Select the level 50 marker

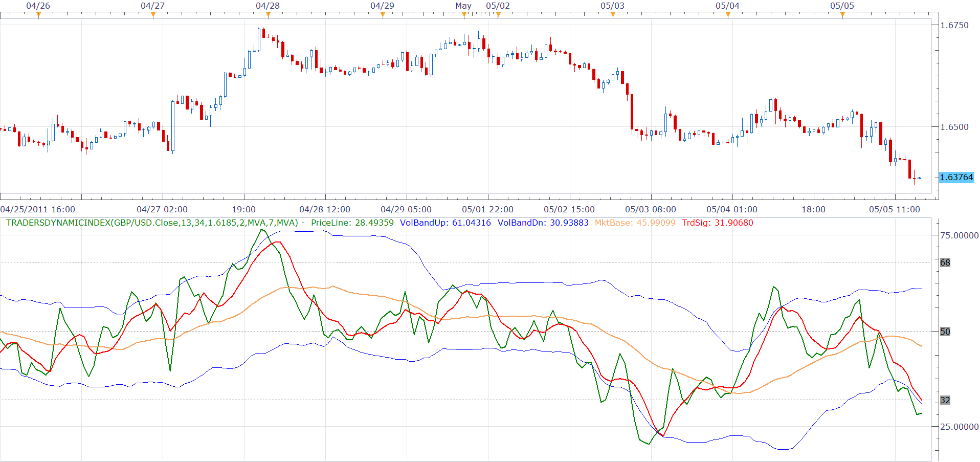(945, 332)
